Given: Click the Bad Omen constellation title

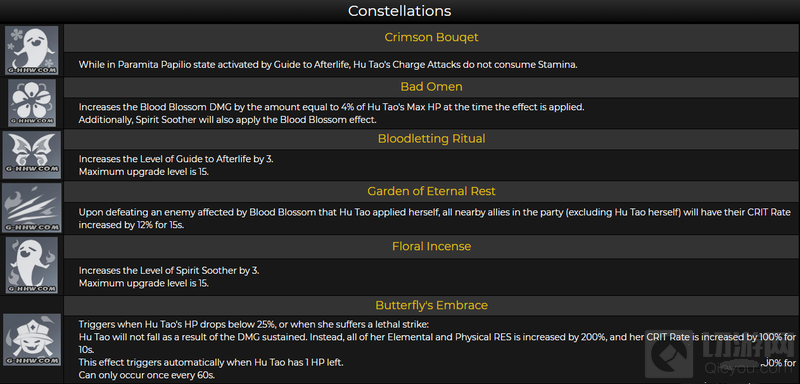Looking at the screenshot, I should coord(431,87).
